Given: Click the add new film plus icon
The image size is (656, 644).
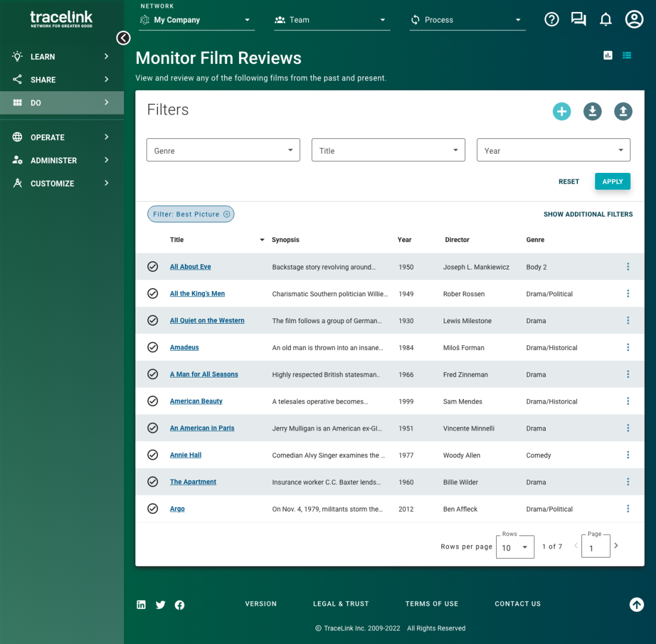Looking at the screenshot, I should point(561,111).
